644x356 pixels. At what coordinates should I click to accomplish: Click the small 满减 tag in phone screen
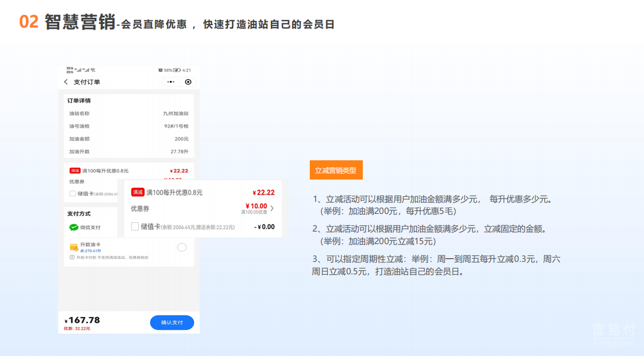click(x=75, y=171)
